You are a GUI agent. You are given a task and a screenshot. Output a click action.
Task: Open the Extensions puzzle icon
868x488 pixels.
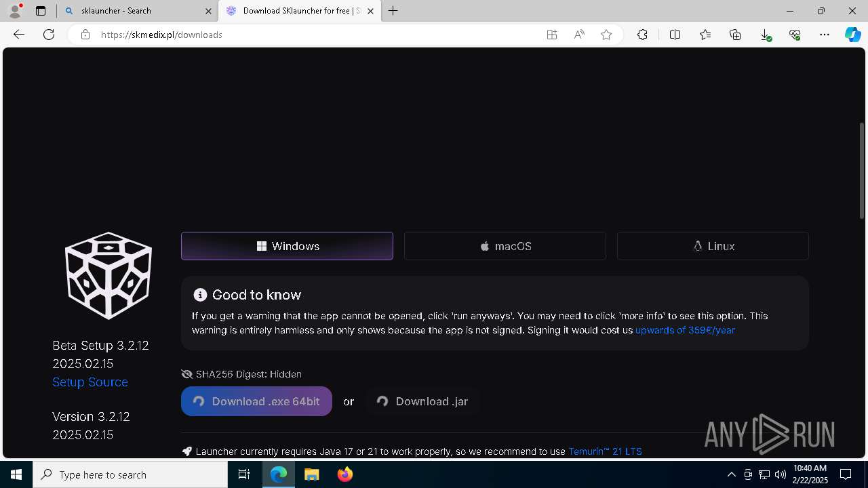642,35
